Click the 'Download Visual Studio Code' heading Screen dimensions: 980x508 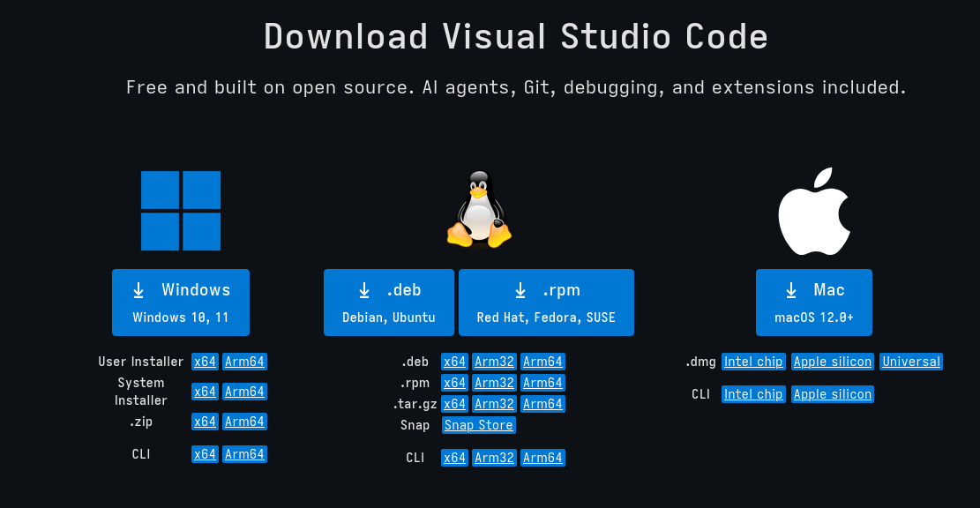coord(516,36)
